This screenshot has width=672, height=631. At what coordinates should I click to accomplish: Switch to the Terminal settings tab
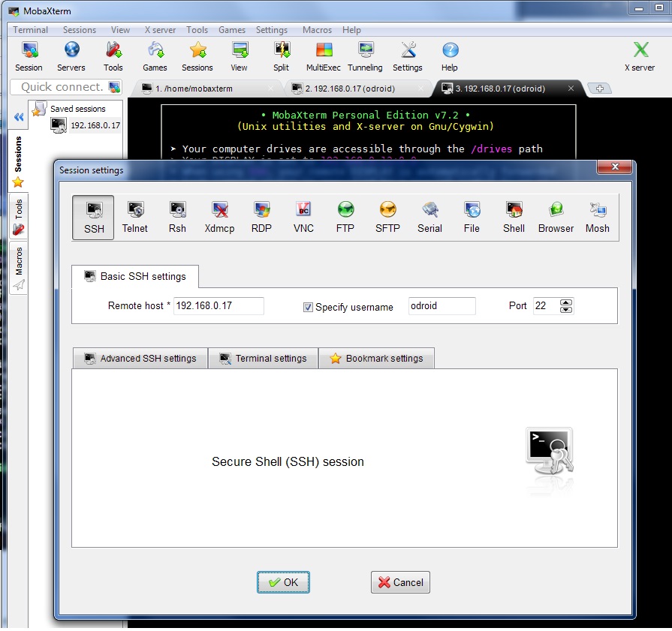point(263,359)
